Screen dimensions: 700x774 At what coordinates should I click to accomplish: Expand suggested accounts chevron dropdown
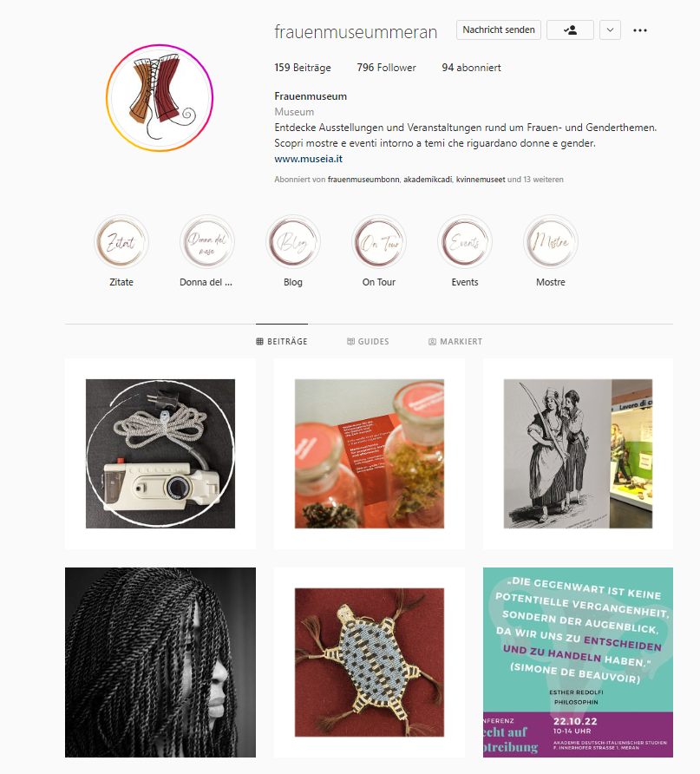click(610, 30)
